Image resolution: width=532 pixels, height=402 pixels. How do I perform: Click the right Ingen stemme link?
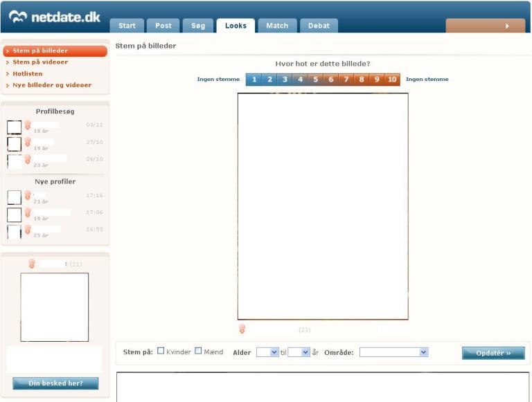427,80
